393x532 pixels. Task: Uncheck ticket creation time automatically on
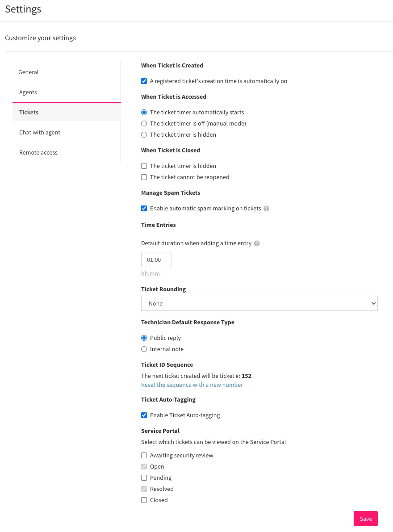144,81
